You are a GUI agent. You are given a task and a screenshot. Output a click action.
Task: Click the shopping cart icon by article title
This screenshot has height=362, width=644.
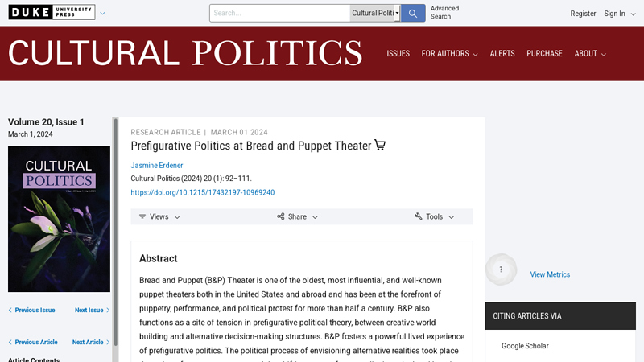[380, 146]
